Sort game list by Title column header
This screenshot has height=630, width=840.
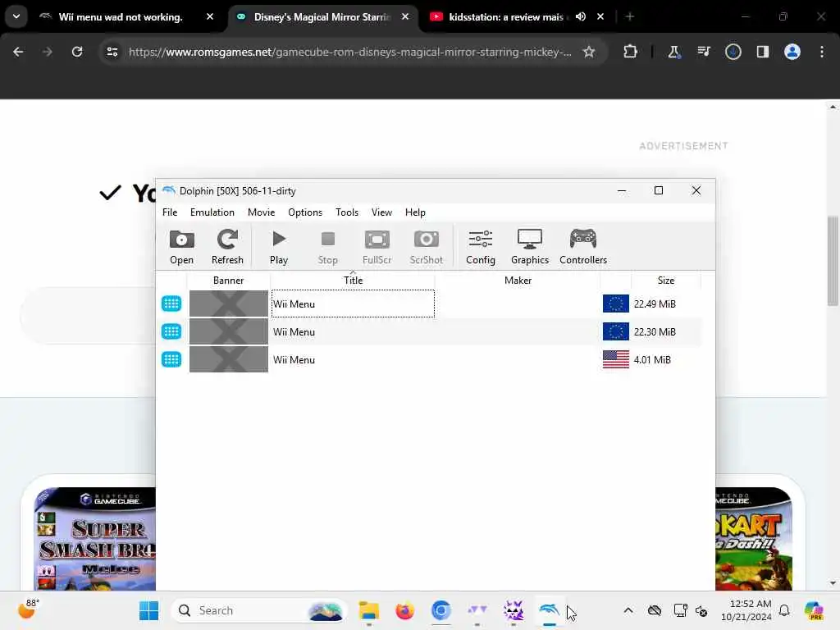click(x=353, y=281)
